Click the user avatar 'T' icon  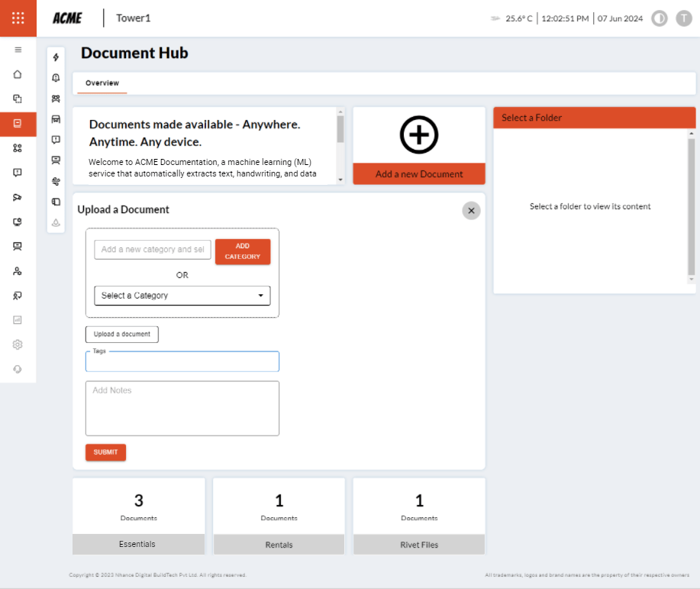tap(683, 18)
